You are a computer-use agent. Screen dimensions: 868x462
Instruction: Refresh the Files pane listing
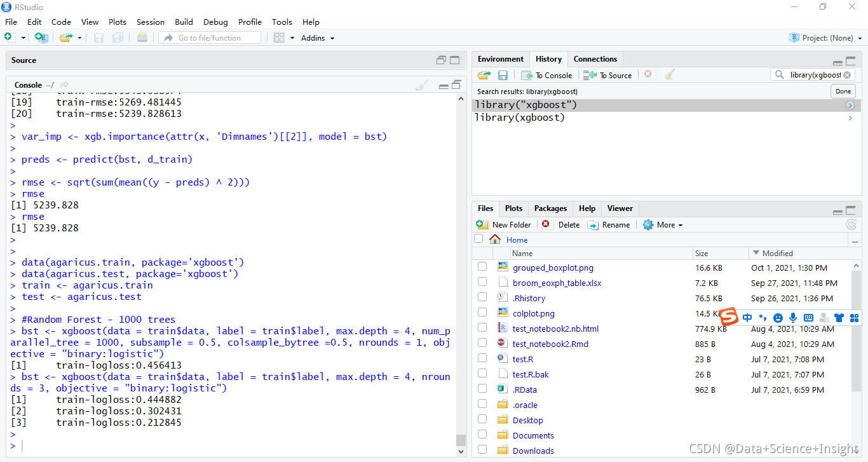click(851, 224)
